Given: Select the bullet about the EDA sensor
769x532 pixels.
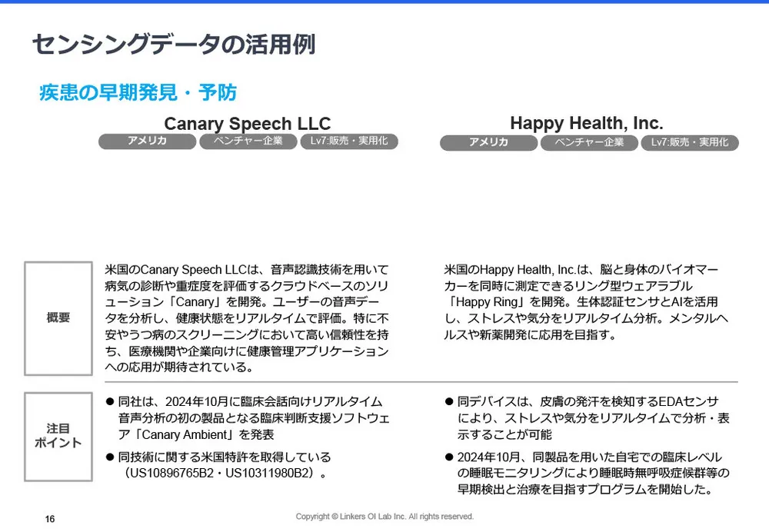Looking at the screenshot, I should pos(588,417).
